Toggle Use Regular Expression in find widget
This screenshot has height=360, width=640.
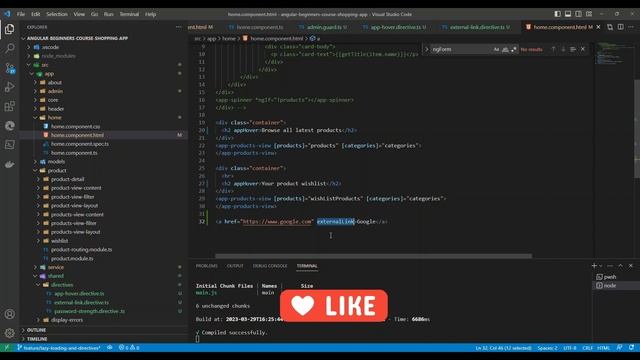click(x=514, y=49)
